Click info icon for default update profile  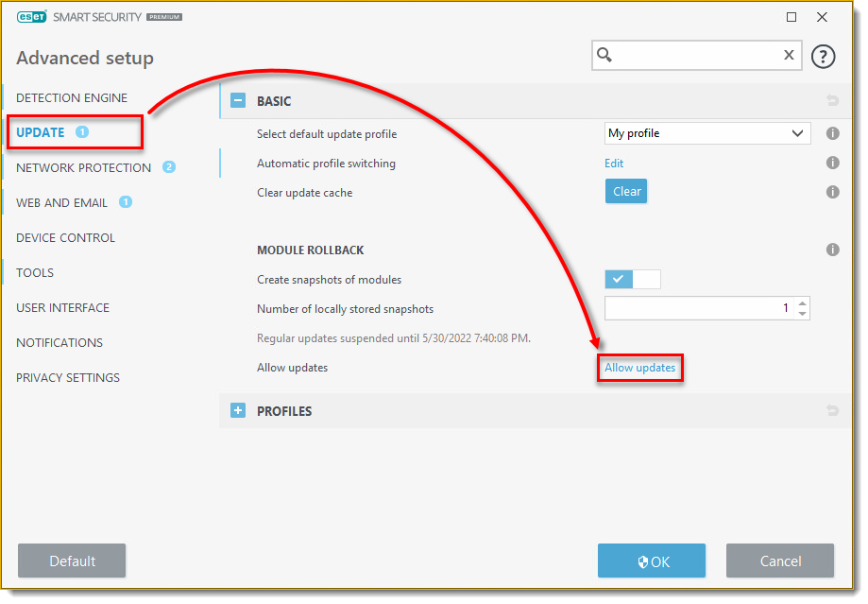(x=832, y=134)
